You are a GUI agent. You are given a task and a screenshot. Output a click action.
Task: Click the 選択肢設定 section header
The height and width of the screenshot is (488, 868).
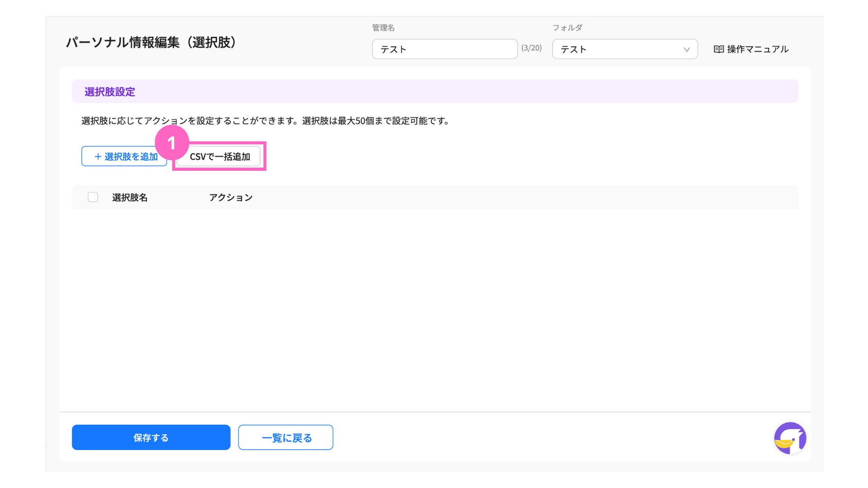pos(110,92)
